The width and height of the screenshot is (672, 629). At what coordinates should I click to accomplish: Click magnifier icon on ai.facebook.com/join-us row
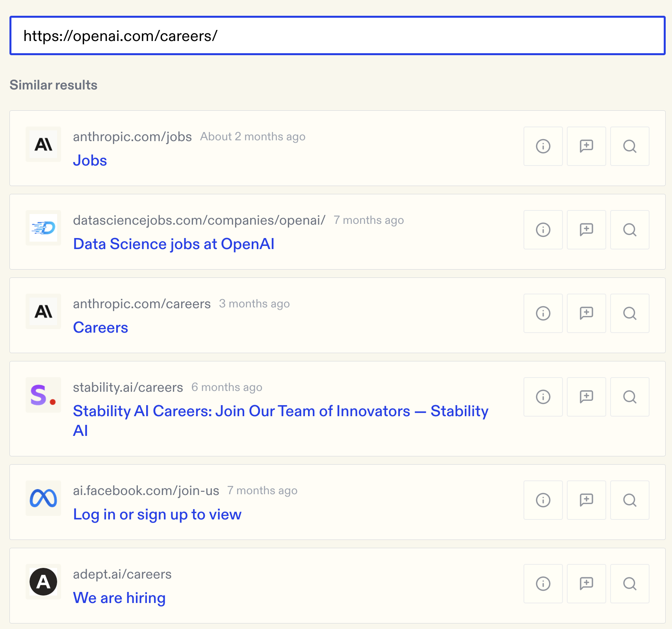629,500
